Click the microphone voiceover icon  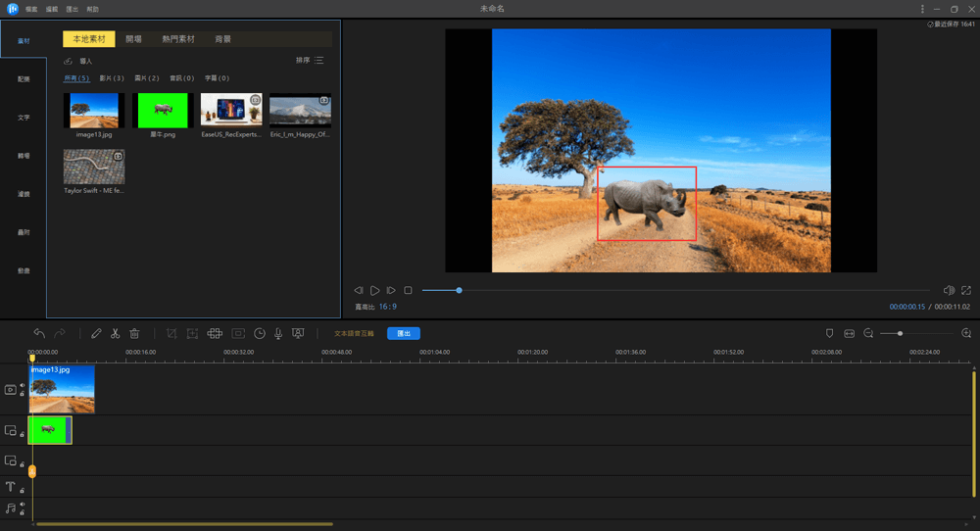[x=278, y=333]
